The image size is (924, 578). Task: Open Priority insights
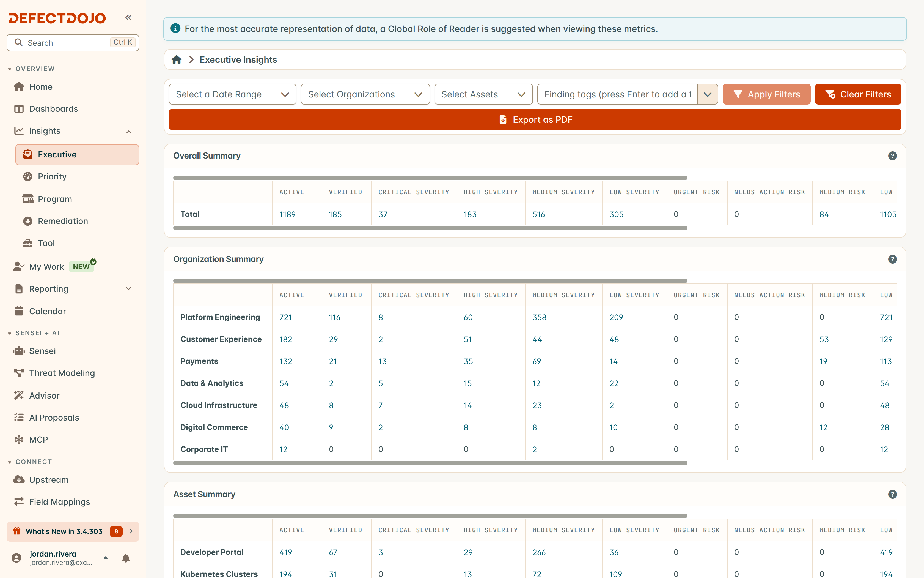tap(77, 177)
